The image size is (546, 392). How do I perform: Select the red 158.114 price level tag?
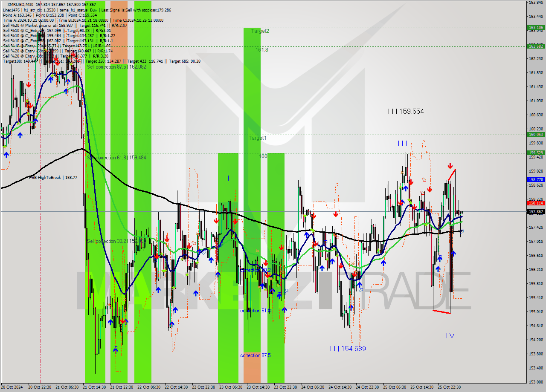pyautogui.click(x=536, y=203)
